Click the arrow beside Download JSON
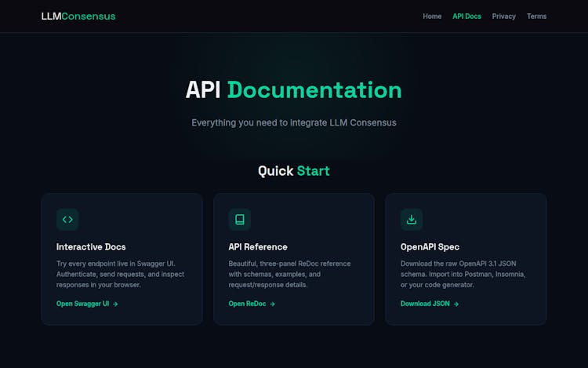Image resolution: width=588 pixels, height=368 pixels. pyautogui.click(x=456, y=304)
